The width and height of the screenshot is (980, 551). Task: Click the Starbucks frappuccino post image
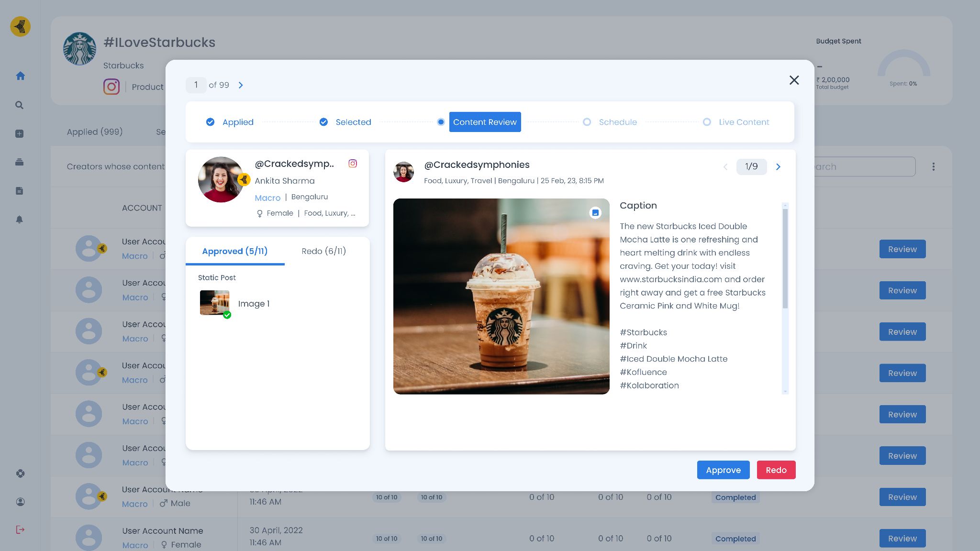pyautogui.click(x=501, y=297)
